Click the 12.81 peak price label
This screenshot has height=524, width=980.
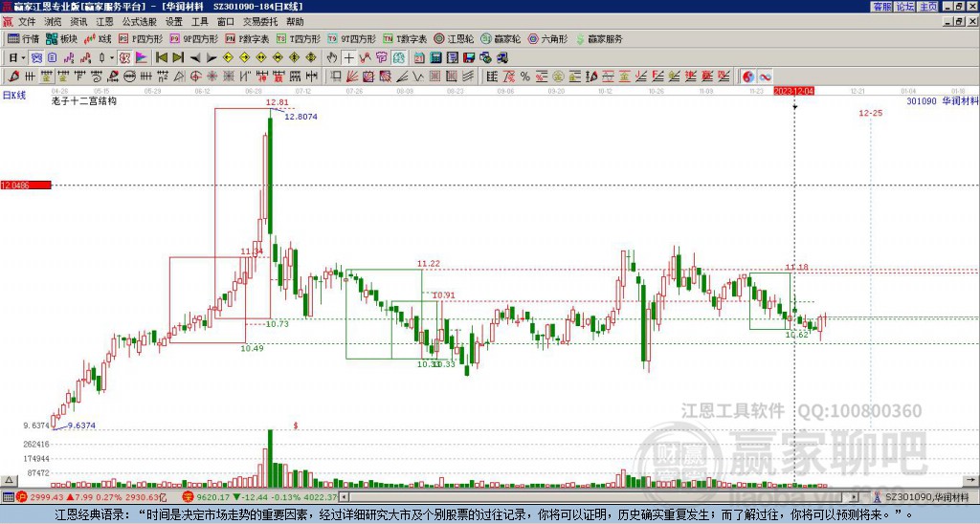coord(277,102)
